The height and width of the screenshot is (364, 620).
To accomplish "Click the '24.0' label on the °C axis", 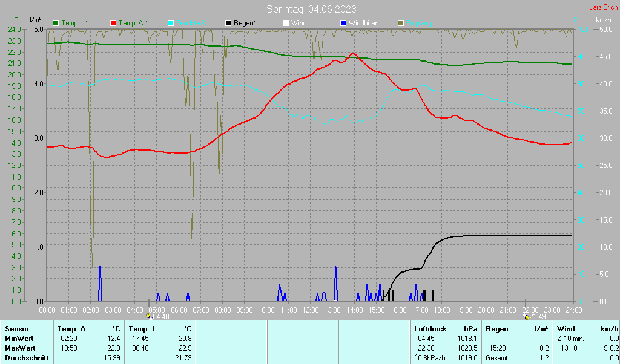I will coord(15,30).
